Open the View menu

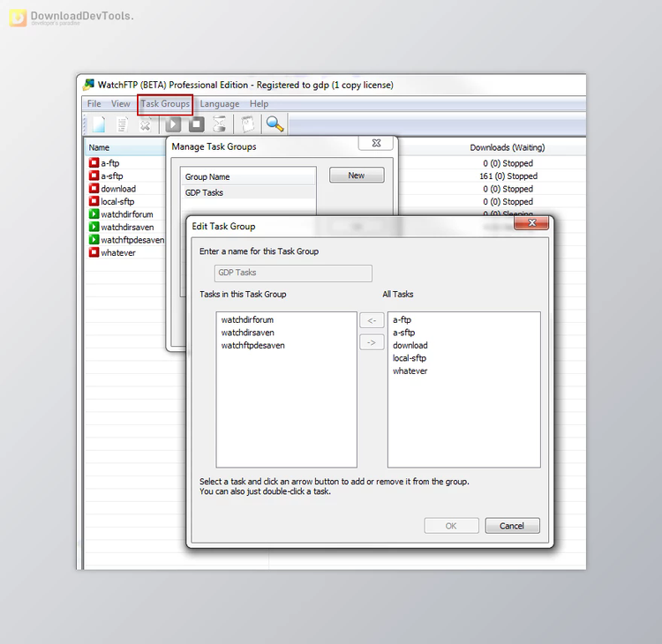click(x=120, y=104)
